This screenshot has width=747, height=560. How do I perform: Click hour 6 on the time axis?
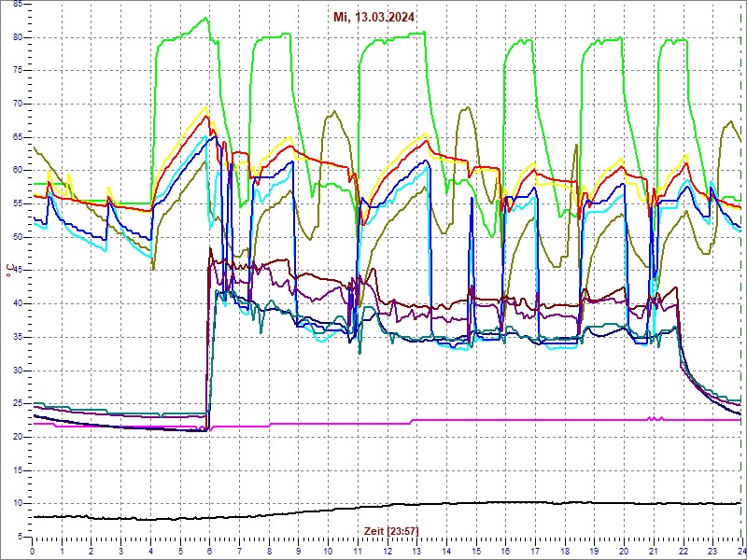[x=209, y=551]
